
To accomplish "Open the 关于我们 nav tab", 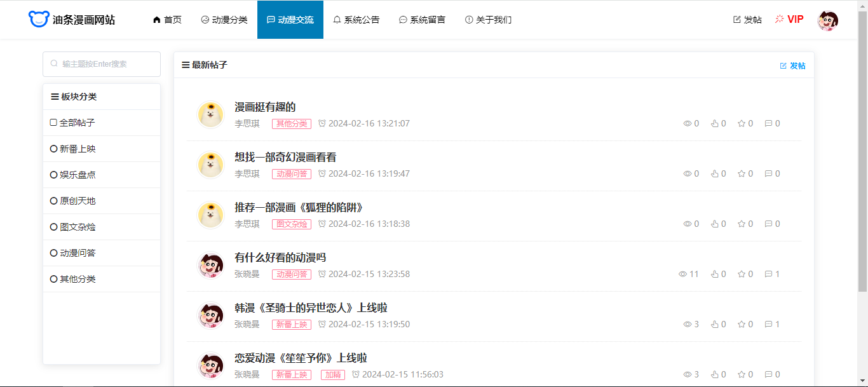I will (x=489, y=20).
